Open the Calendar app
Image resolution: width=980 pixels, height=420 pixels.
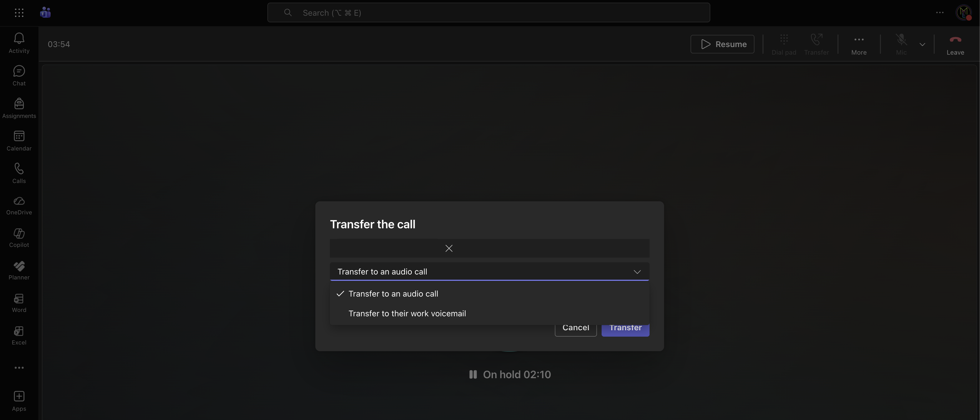(19, 141)
